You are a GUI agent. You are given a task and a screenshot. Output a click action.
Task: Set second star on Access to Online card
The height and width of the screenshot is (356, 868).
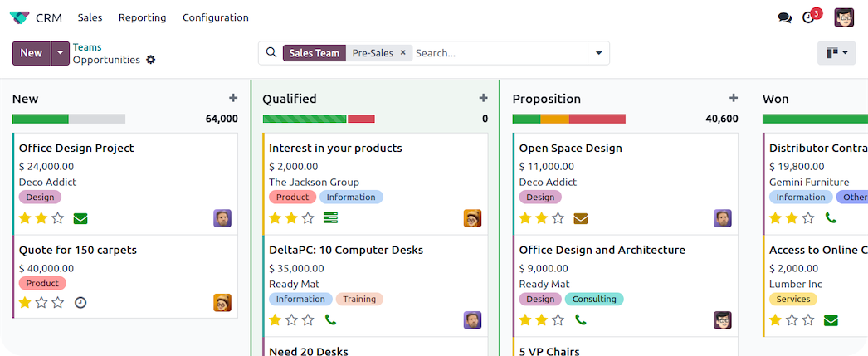pyautogui.click(x=792, y=320)
